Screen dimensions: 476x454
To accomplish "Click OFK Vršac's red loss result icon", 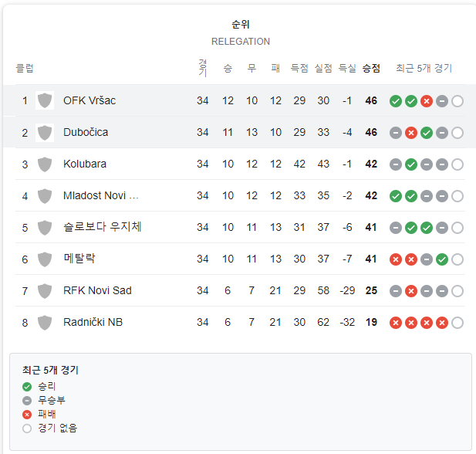I will tap(427, 101).
